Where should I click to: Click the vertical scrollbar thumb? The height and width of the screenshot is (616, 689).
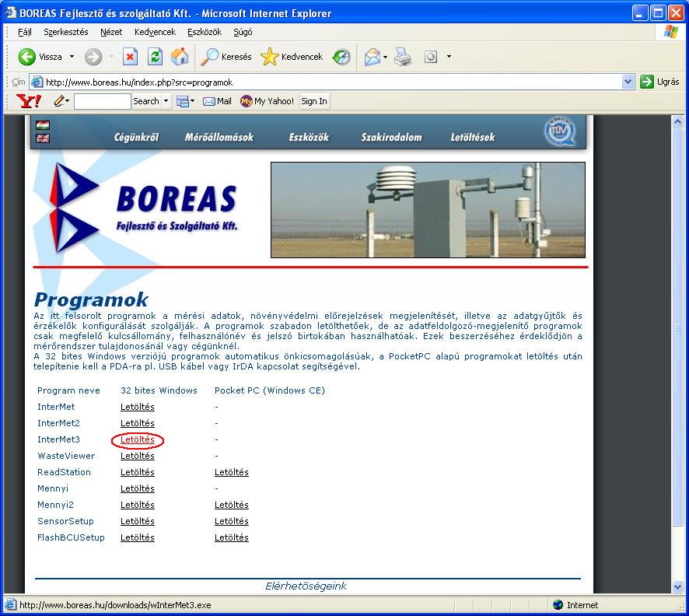(x=677, y=327)
